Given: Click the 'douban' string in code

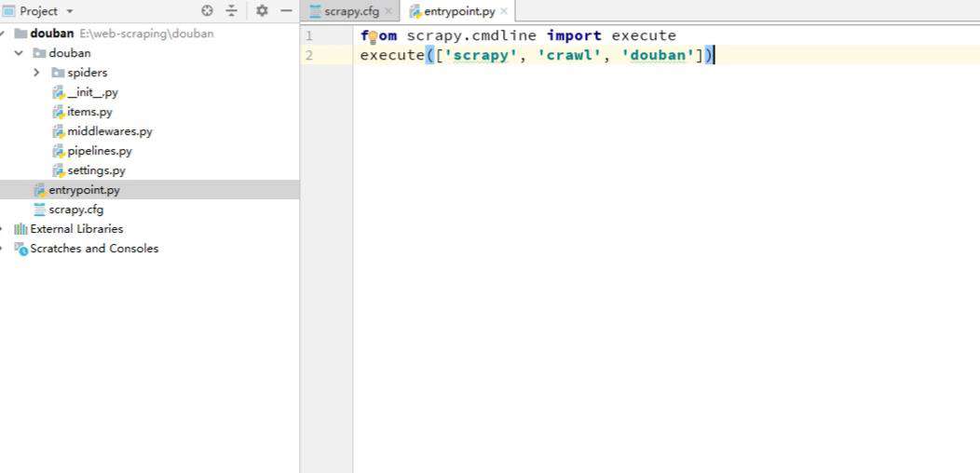Looking at the screenshot, I should 658,55.
